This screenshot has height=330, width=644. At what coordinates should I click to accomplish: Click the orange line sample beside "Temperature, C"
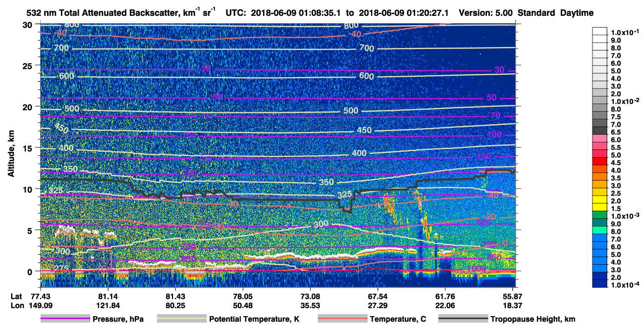pos(342,319)
